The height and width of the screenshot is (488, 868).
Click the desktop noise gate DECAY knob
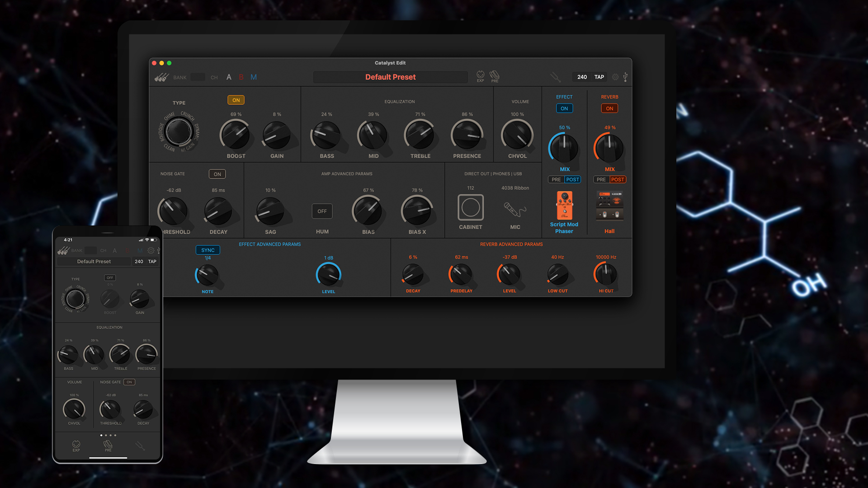tap(218, 211)
